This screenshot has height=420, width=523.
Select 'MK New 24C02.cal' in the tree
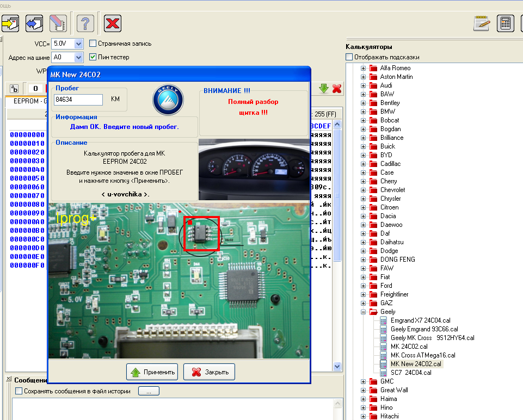(416, 364)
